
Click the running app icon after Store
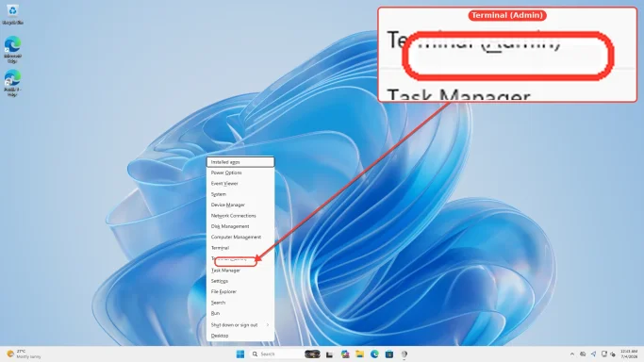click(405, 354)
